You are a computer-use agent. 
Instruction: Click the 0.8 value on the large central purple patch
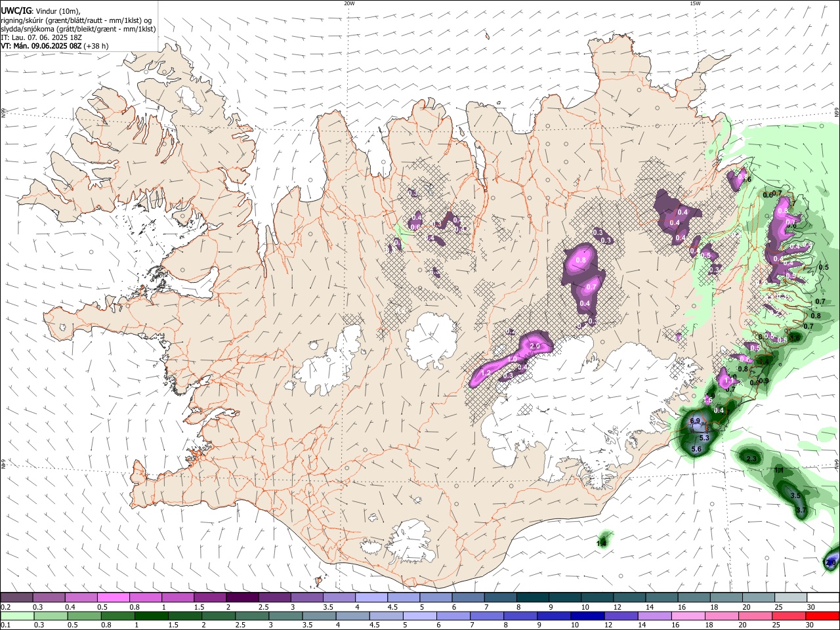[581, 261]
